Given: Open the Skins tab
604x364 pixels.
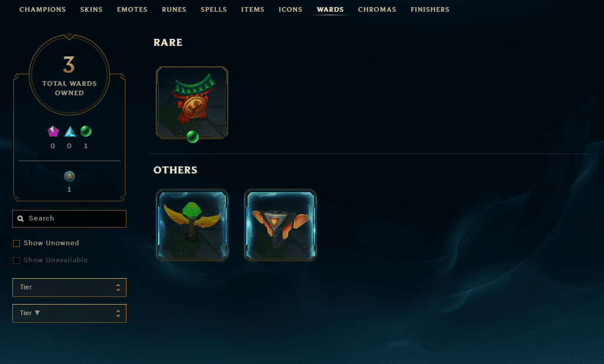Looking at the screenshot, I should pyautogui.click(x=91, y=9).
